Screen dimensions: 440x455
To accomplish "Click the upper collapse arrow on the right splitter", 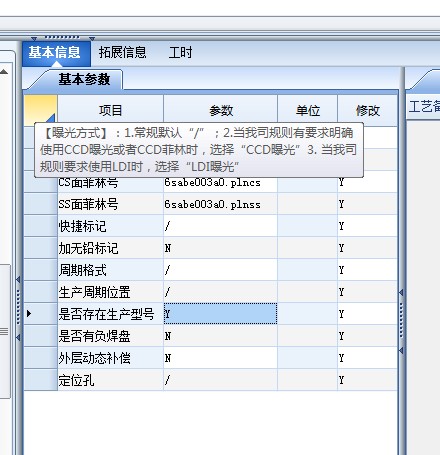I will [401, 292].
